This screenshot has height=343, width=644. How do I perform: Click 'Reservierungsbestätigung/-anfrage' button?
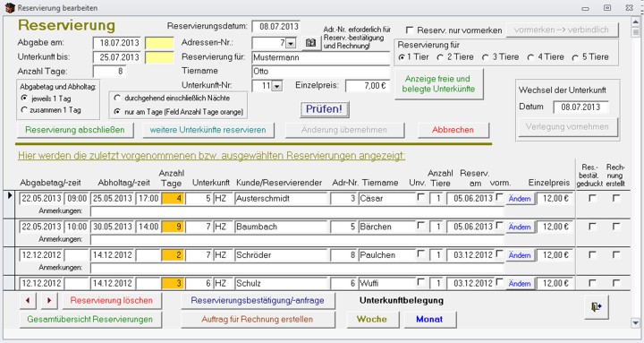[258, 301]
